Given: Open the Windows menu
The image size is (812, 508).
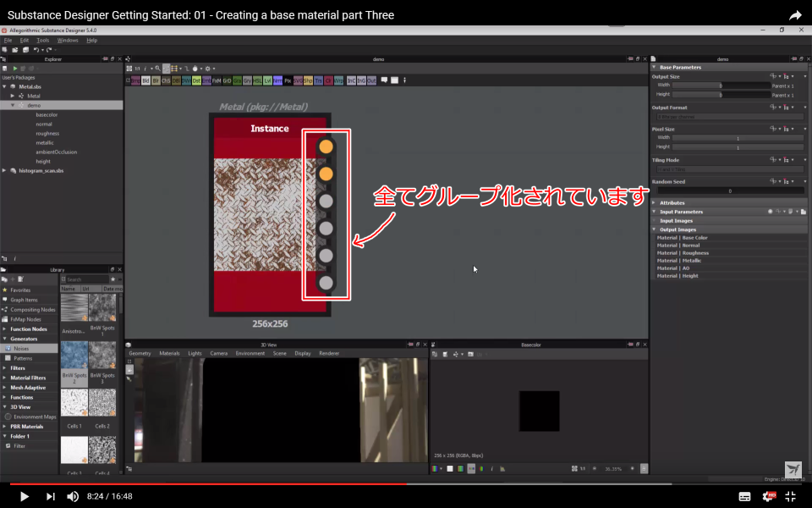Looking at the screenshot, I should tap(68, 40).
